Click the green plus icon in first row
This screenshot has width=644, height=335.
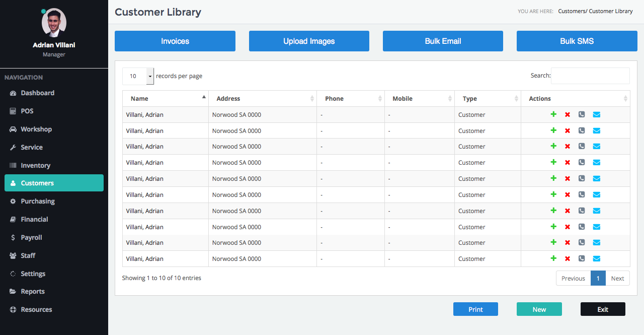(553, 114)
